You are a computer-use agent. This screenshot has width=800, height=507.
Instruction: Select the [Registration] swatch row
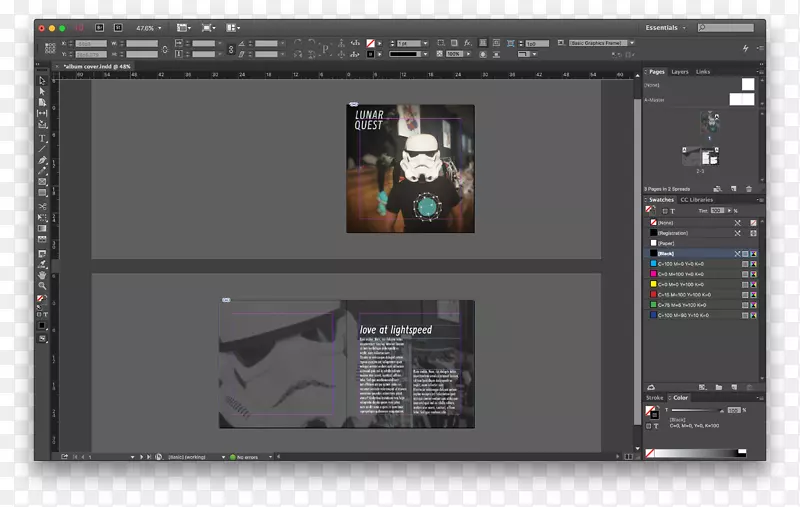(x=702, y=233)
